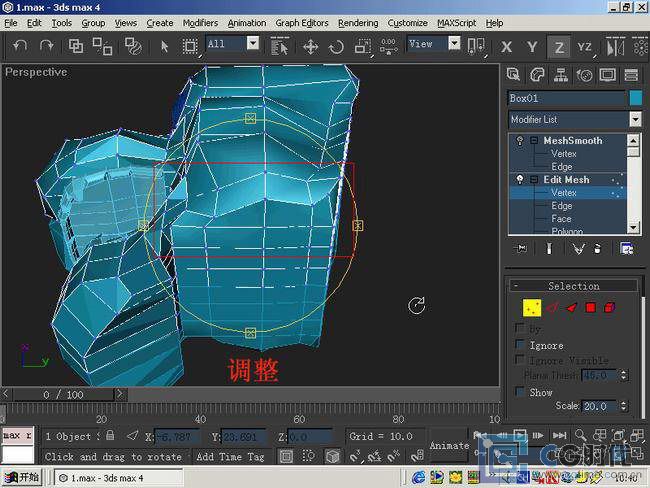The image size is (650, 488).
Task: Open the Rendering menu
Action: click(358, 22)
